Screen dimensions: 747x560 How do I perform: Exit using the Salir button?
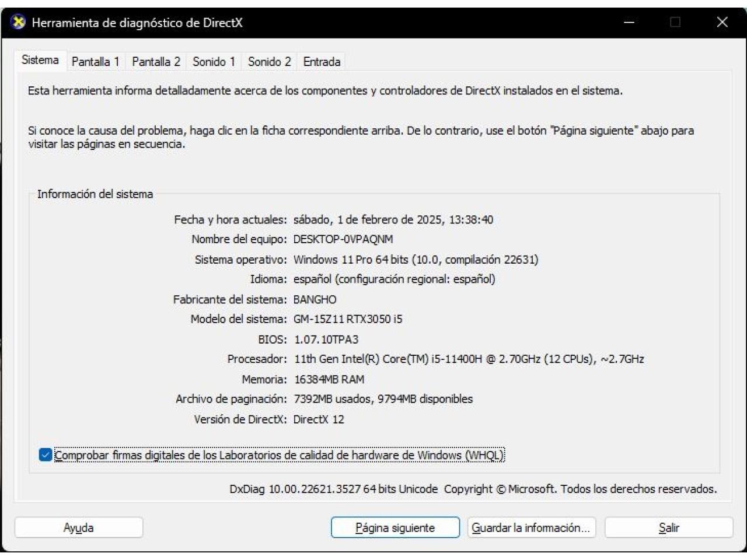click(x=668, y=528)
